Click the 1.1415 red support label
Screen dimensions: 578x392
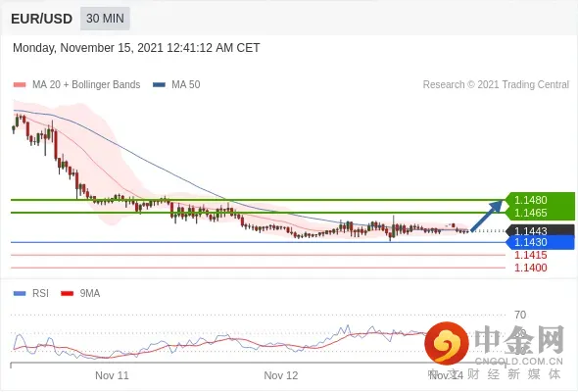[x=530, y=255]
